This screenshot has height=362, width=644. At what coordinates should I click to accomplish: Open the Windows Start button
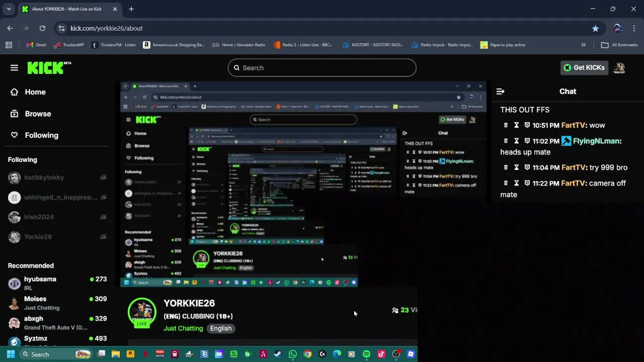click(11, 354)
